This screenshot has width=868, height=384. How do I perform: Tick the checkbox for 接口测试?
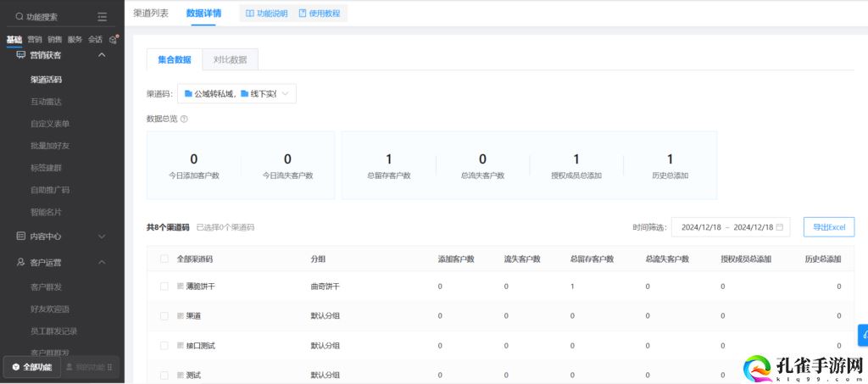coord(164,346)
